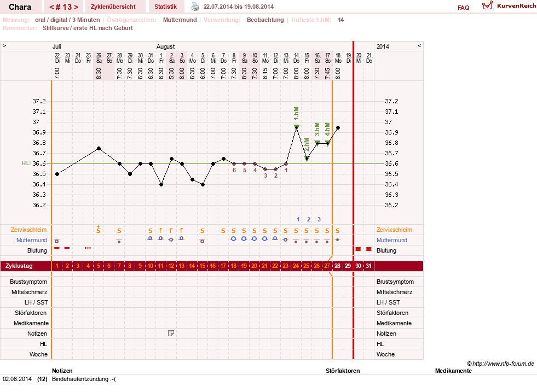Click the August month label

(x=165, y=46)
